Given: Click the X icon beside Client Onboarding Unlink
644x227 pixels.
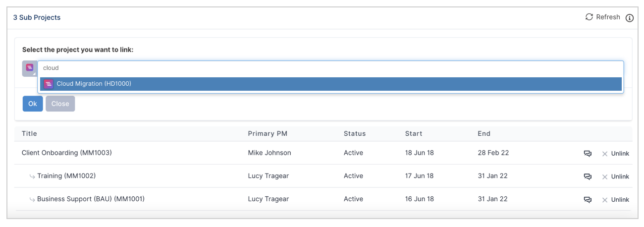Looking at the screenshot, I should [x=604, y=154].
